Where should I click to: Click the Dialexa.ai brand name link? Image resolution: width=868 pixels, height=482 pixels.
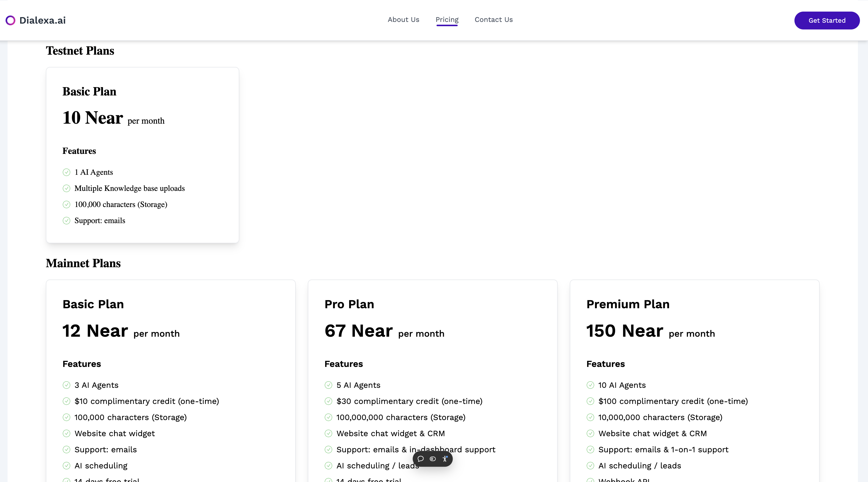tap(43, 21)
